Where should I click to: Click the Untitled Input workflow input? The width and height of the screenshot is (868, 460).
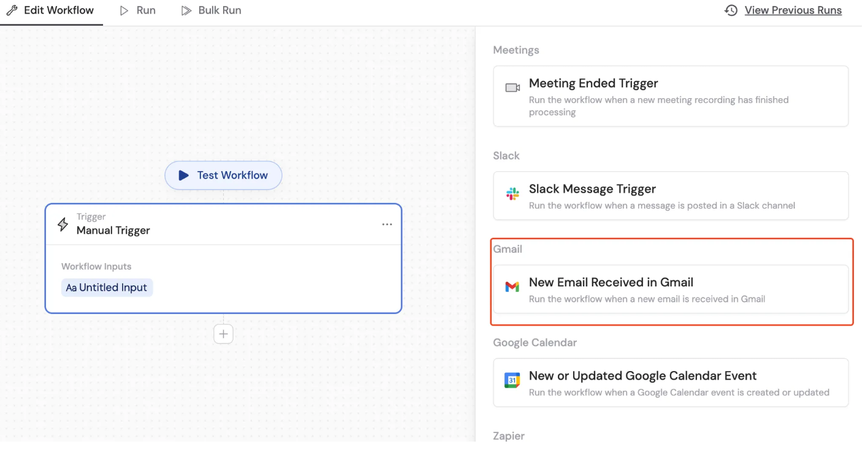(107, 287)
